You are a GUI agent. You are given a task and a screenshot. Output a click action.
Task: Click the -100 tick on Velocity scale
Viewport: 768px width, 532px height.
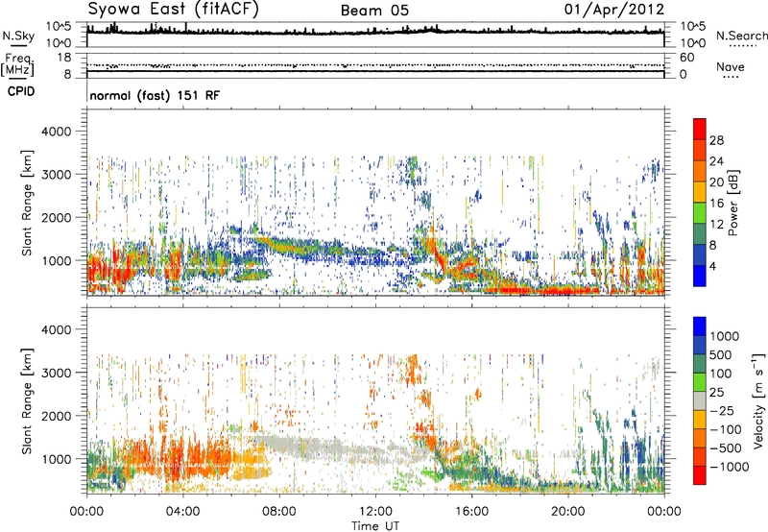point(726,429)
